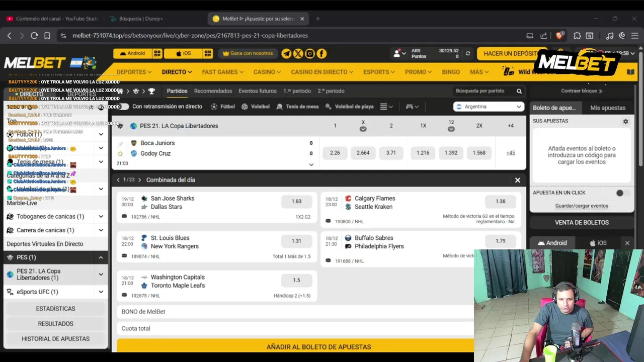Filter by Voleibol de playa sport
This screenshot has height=362, width=644.
(x=349, y=107)
